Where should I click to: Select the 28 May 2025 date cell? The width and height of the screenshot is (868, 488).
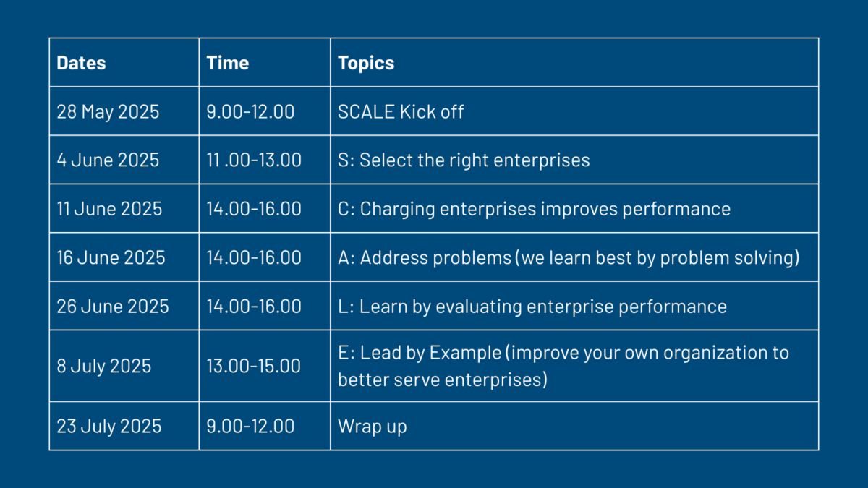pos(124,111)
